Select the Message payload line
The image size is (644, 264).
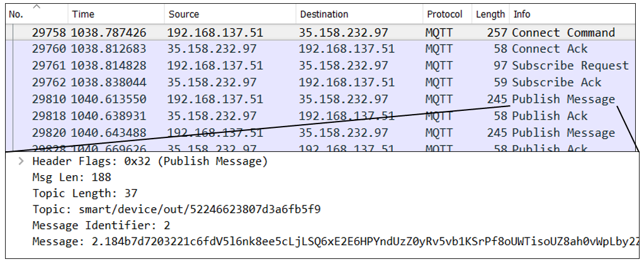[335, 241]
